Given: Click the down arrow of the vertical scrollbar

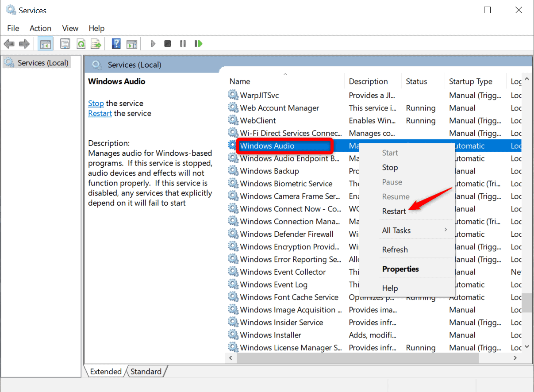Looking at the screenshot, I should pyautogui.click(x=526, y=347).
